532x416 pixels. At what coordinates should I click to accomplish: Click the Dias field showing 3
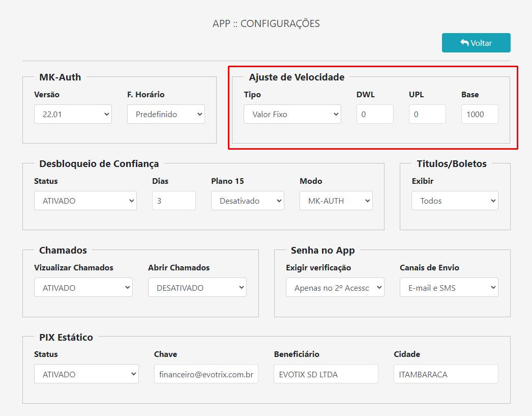(x=173, y=201)
